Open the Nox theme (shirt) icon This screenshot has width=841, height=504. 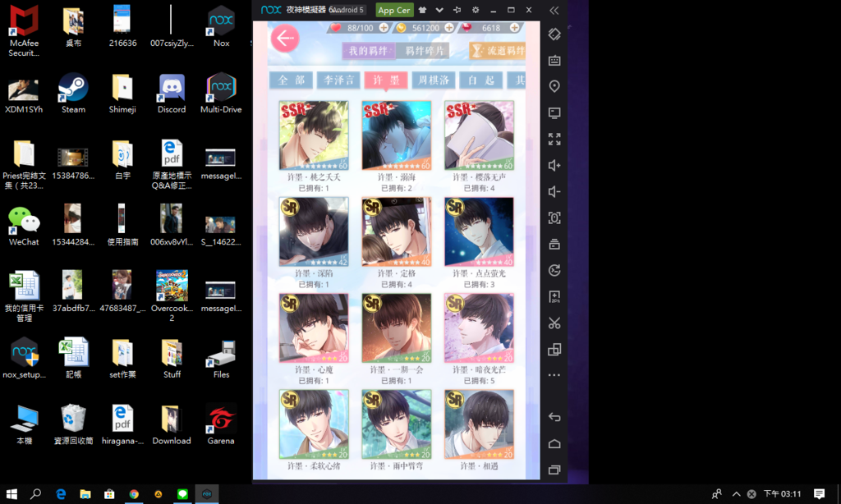click(x=423, y=10)
